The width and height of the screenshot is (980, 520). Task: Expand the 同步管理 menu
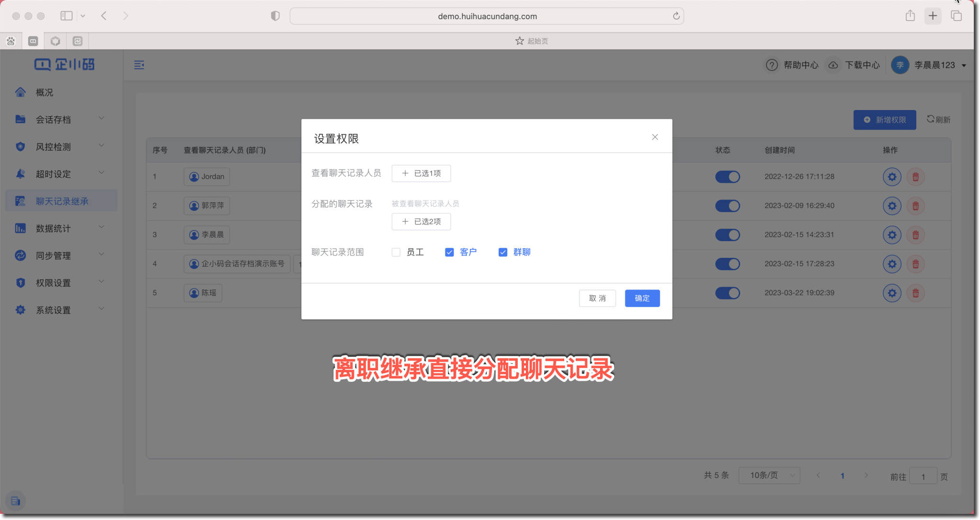point(61,256)
